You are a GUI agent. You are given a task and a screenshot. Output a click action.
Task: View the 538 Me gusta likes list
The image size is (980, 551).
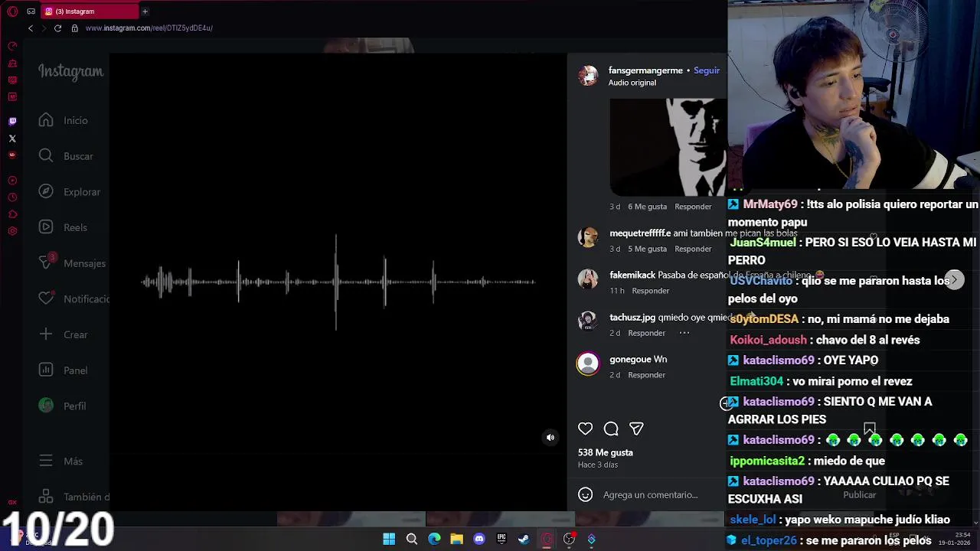[605, 452]
